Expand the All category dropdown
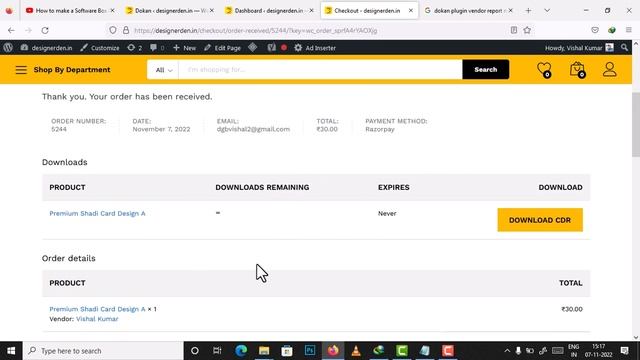This screenshot has height=360, width=640. (163, 70)
